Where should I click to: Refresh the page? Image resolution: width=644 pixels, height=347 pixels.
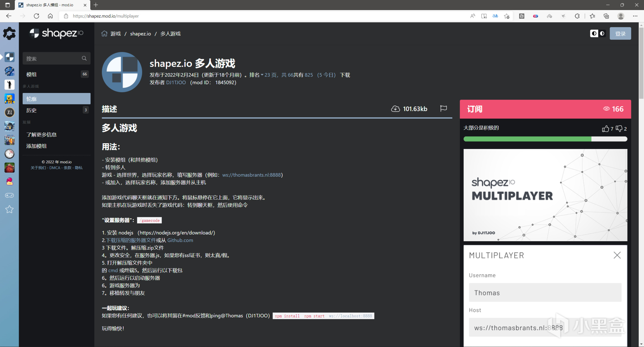click(36, 16)
